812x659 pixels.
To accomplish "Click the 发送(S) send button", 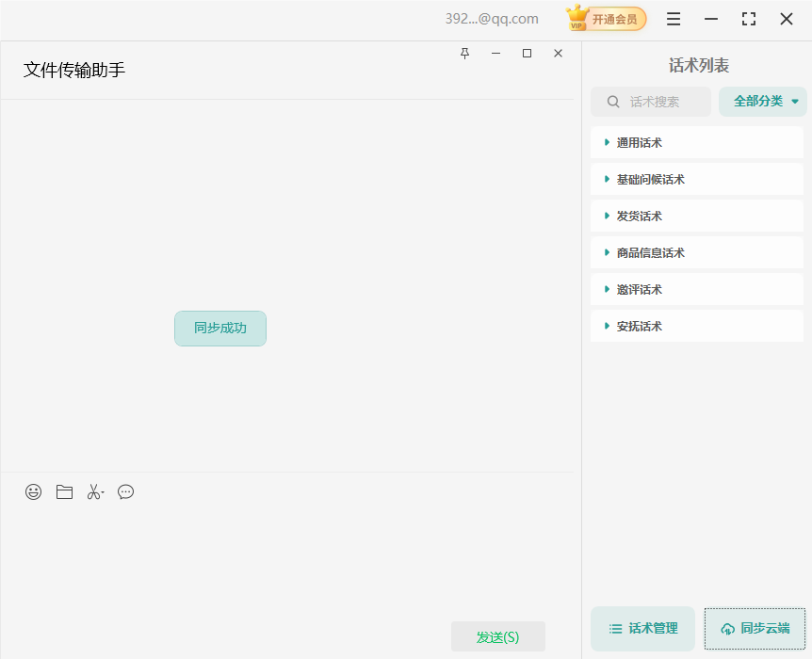I will (x=498, y=636).
